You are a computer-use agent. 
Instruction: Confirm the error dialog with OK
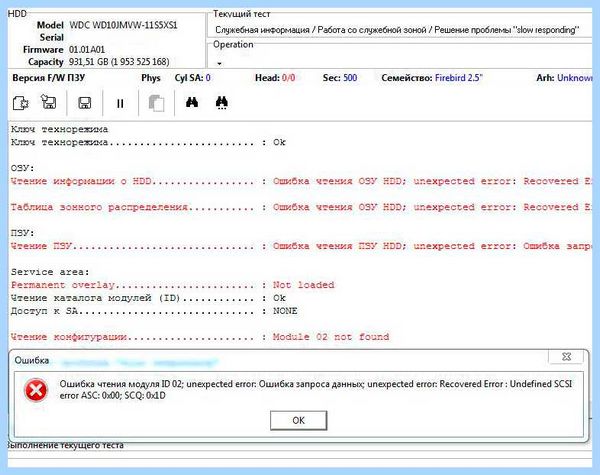pyautogui.click(x=298, y=420)
